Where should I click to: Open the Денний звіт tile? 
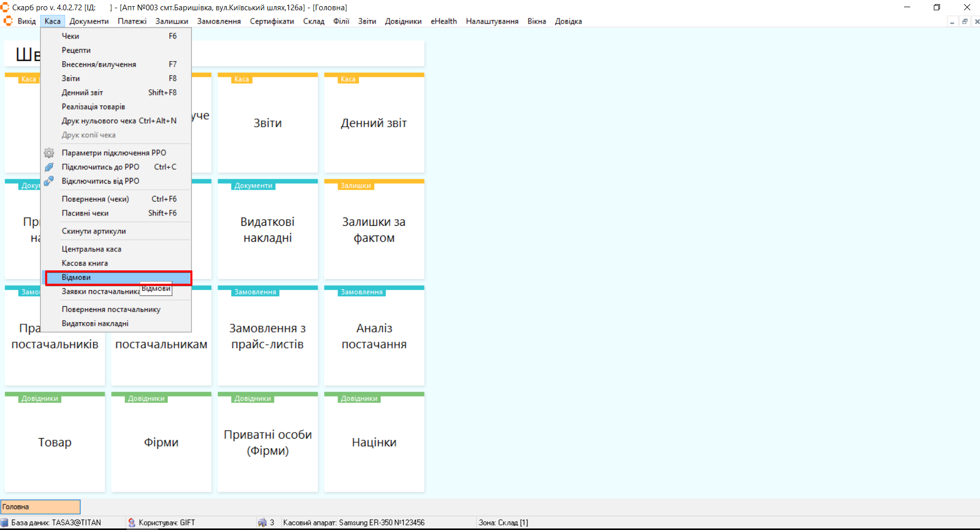click(x=374, y=123)
